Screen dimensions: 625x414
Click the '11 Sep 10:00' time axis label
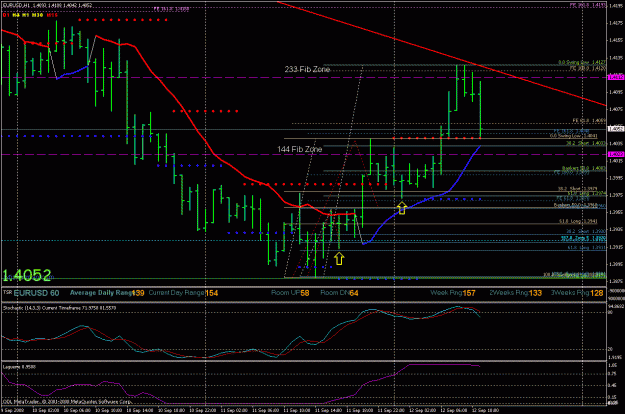click(x=297, y=410)
